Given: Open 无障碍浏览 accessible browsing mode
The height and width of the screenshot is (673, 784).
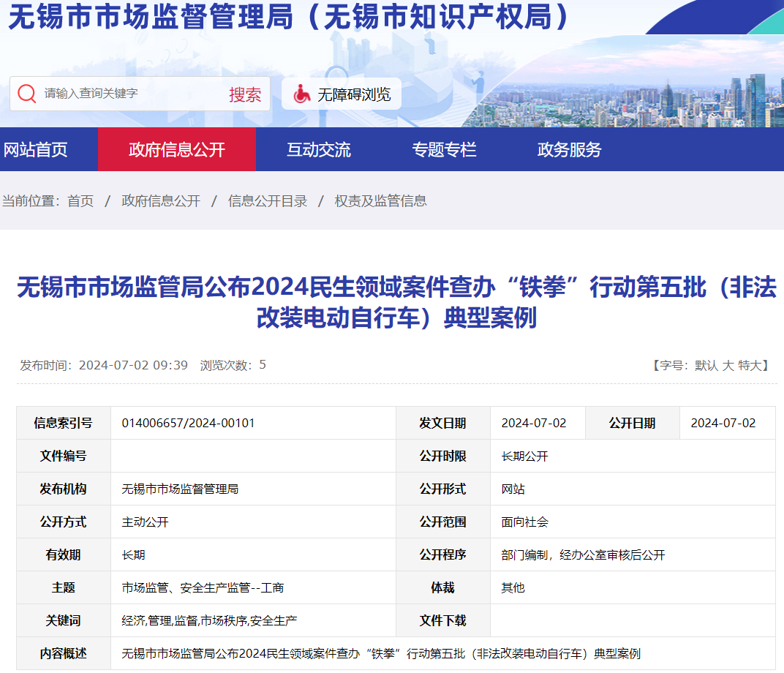Looking at the screenshot, I should click(342, 94).
